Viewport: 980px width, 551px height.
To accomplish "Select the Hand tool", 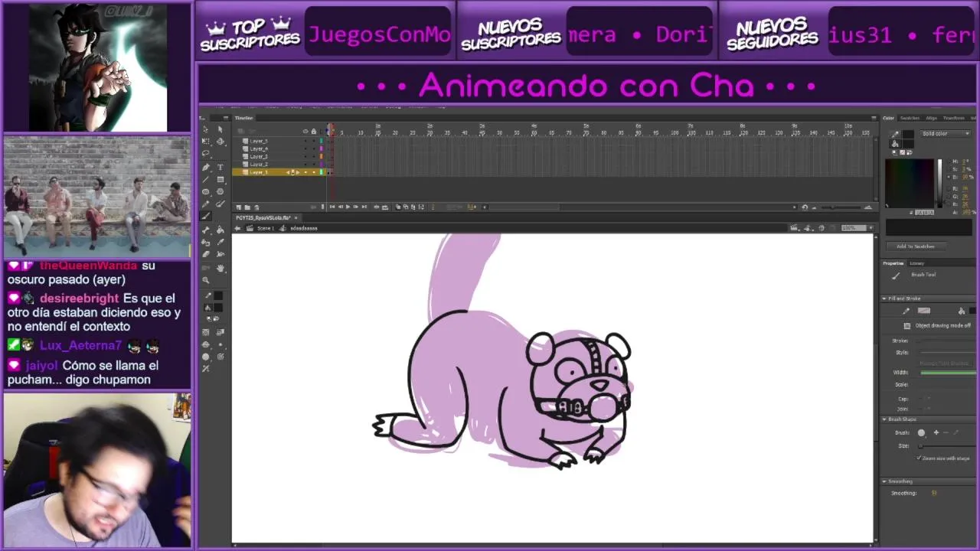I will point(220,267).
